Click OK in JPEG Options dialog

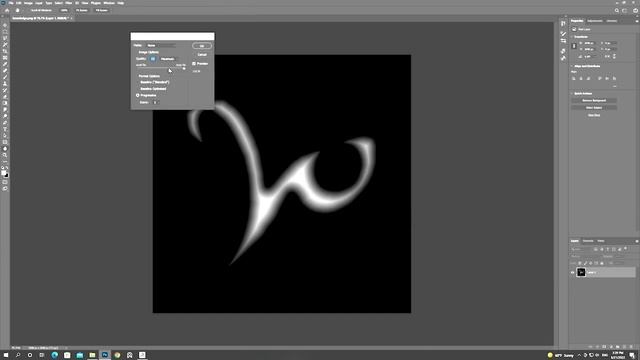point(202,46)
